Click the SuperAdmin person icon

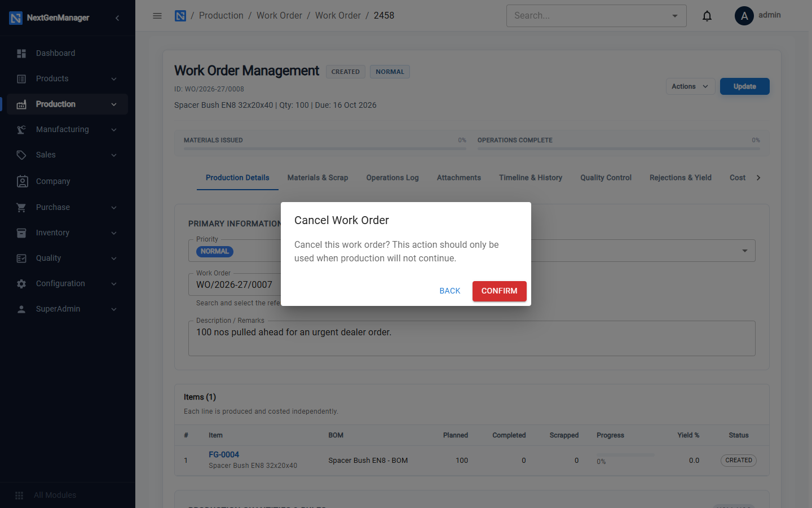pos(21,309)
